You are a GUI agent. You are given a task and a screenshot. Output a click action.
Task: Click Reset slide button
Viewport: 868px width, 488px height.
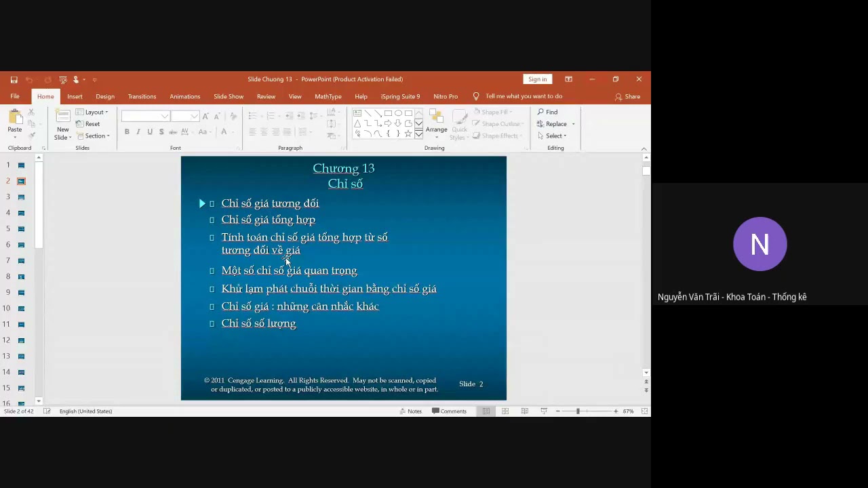point(88,124)
